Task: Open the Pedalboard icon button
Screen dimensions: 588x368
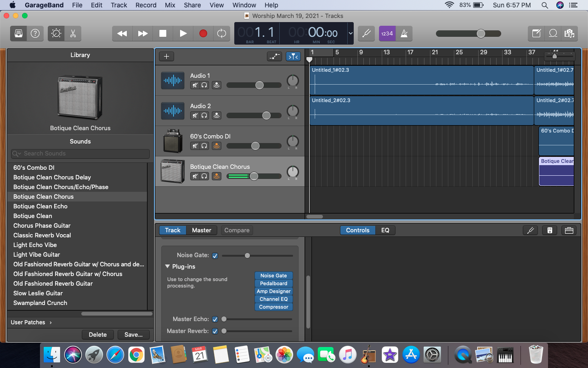Action: click(x=569, y=230)
